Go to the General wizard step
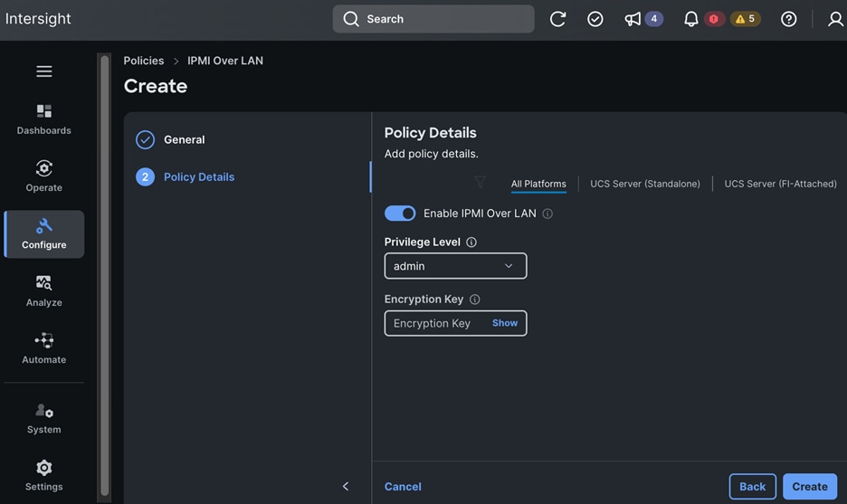Screen dimensions: 847x504 click(184, 139)
